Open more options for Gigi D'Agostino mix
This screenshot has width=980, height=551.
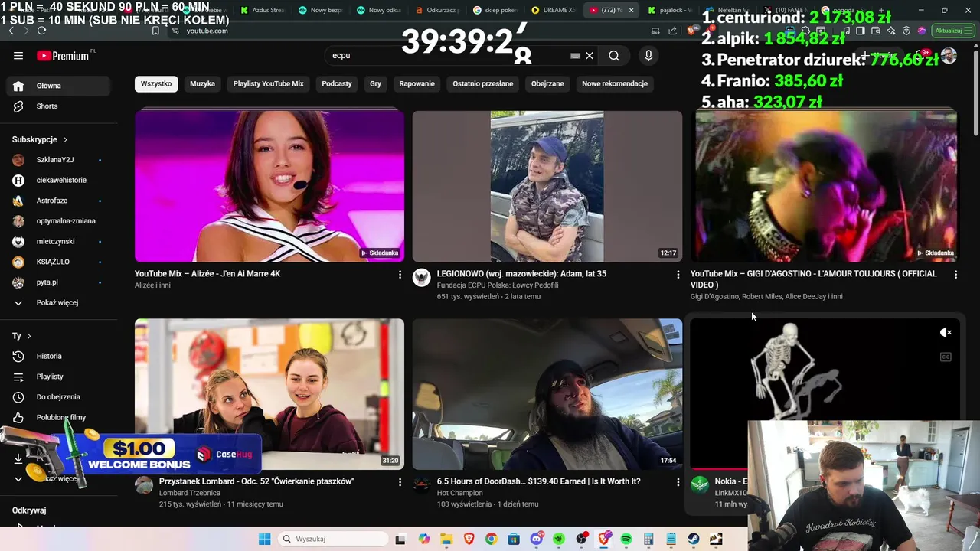pos(955,274)
